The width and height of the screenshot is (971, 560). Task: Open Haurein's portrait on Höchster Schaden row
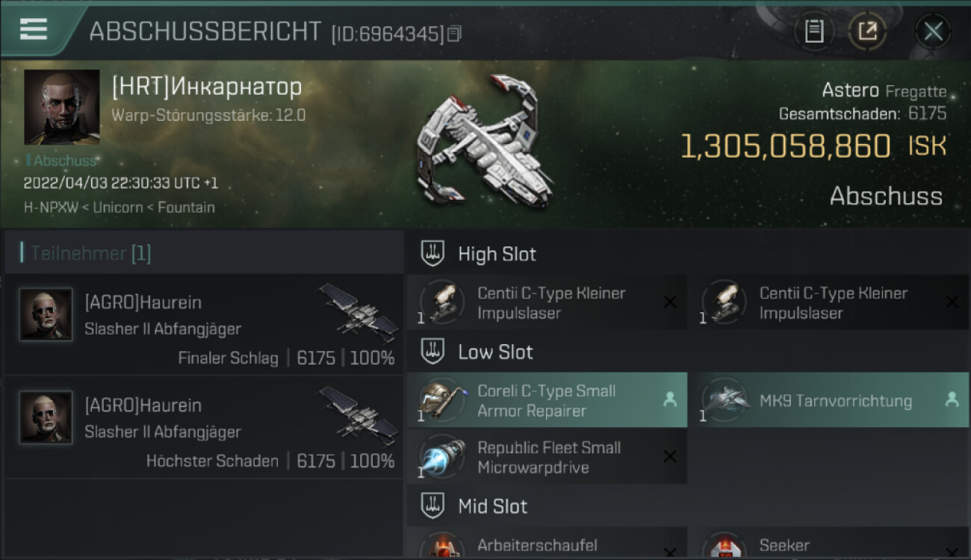click(46, 417)
